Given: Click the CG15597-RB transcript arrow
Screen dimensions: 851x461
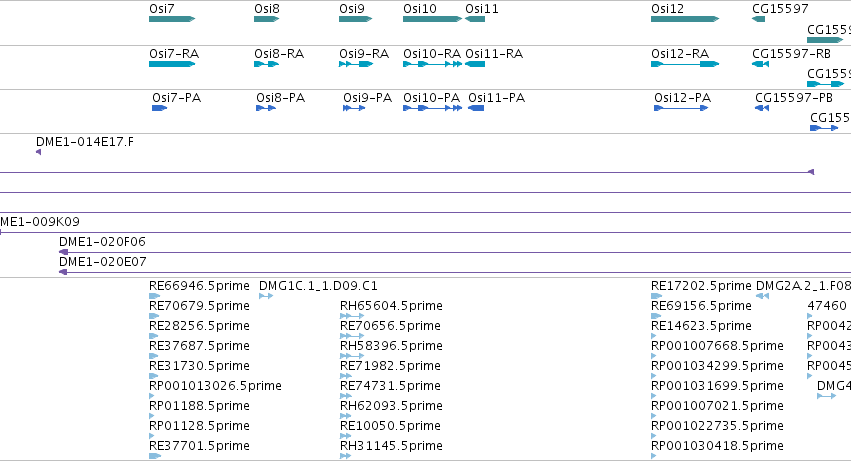Looking at the screenshot, I should [x=760, y=64].
